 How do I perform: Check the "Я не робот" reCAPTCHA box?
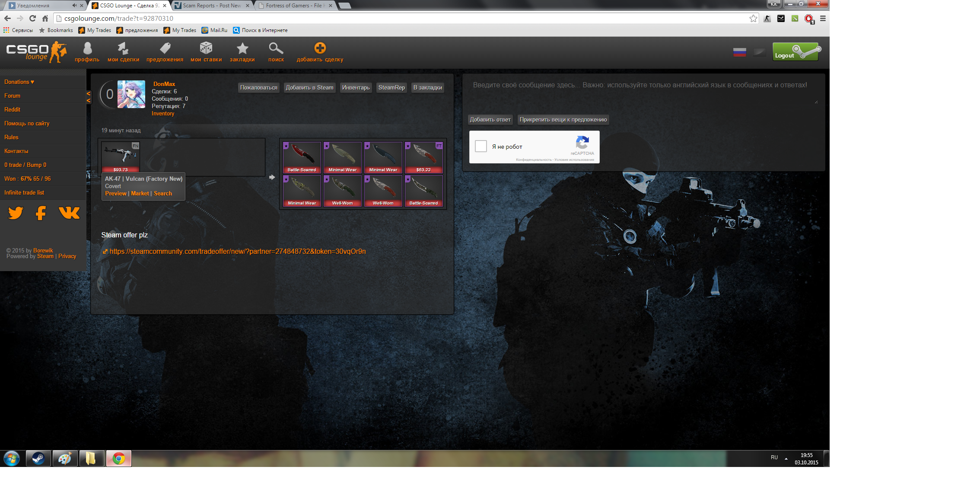pos(481,147)
